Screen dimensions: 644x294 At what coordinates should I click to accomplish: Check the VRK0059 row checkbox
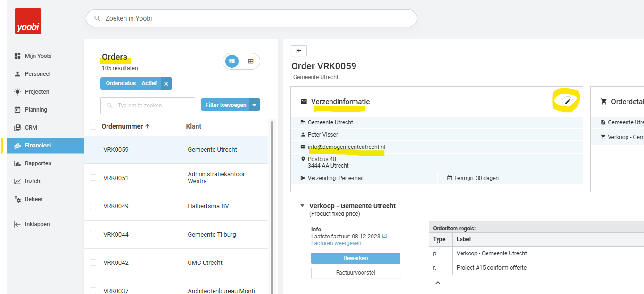tap(93, 150)
